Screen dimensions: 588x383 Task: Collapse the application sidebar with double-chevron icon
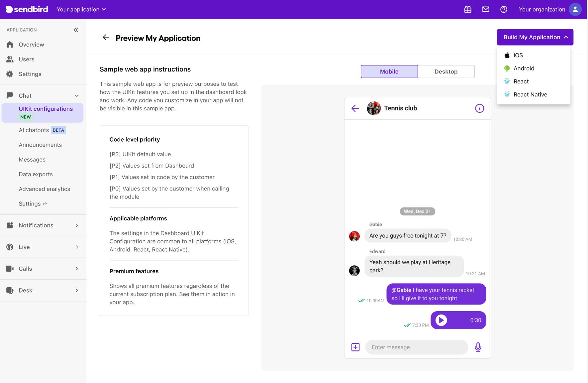pyautogui.click(x=76, y=30)
